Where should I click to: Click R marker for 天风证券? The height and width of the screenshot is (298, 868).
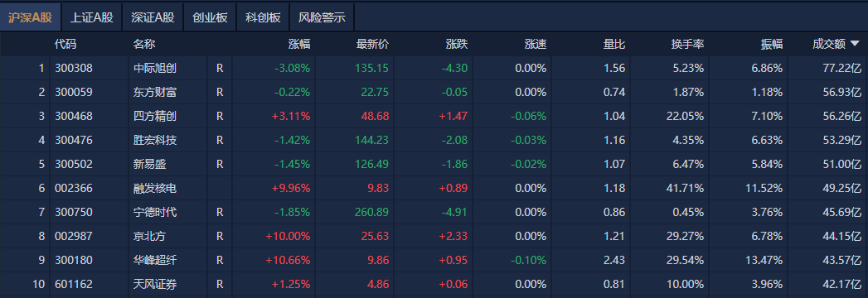220,284
